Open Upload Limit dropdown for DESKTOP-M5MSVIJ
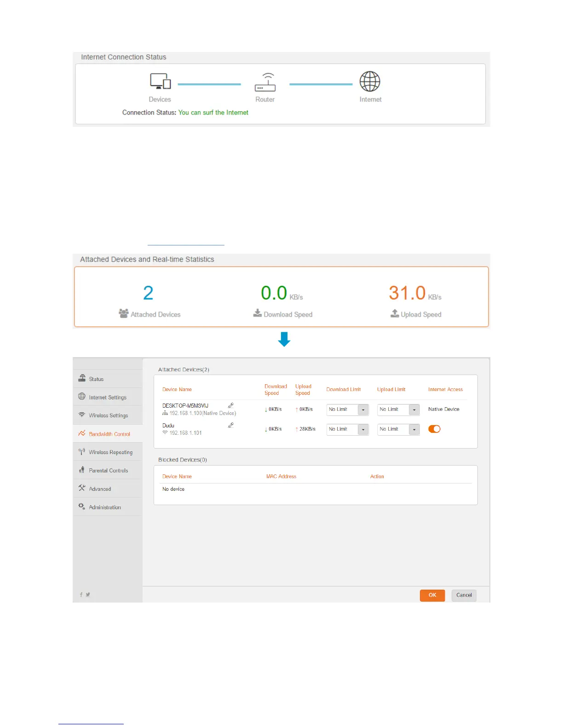The height and width of the screenshot is (728, 563). click(x=398, y=409)
